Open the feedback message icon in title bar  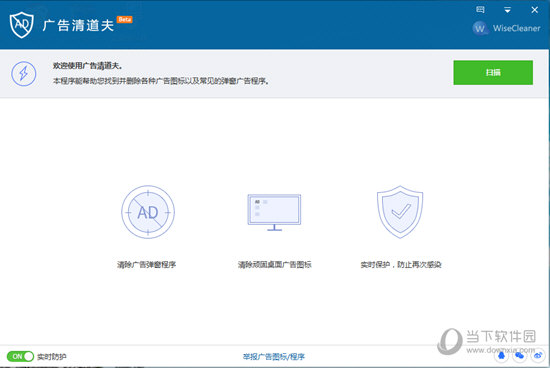pos(480,9)
